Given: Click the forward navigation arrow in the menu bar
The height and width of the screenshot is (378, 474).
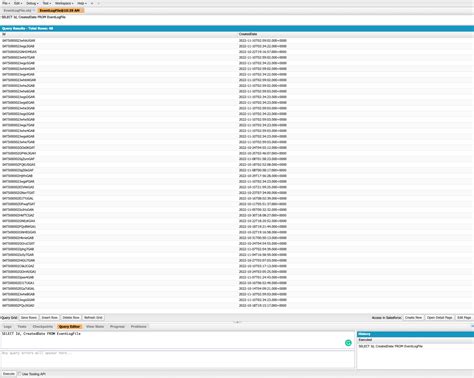Looking at the screenshot, I should coord(98,3).
